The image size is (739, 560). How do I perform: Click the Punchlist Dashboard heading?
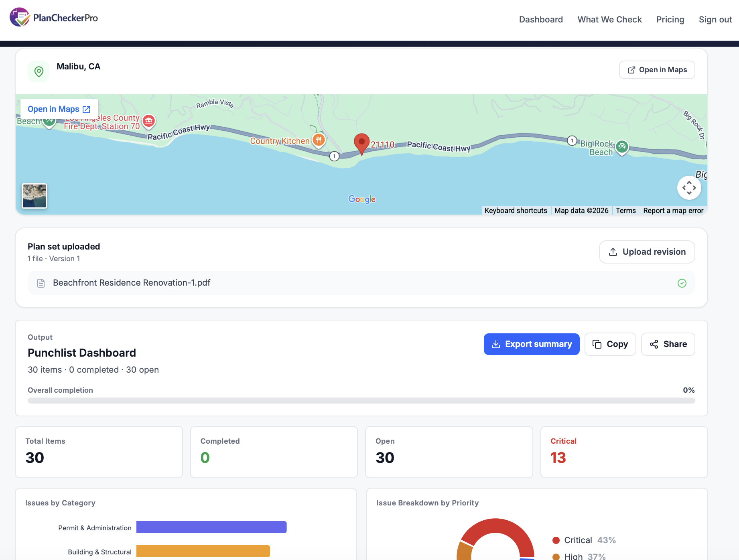(82, 353)
